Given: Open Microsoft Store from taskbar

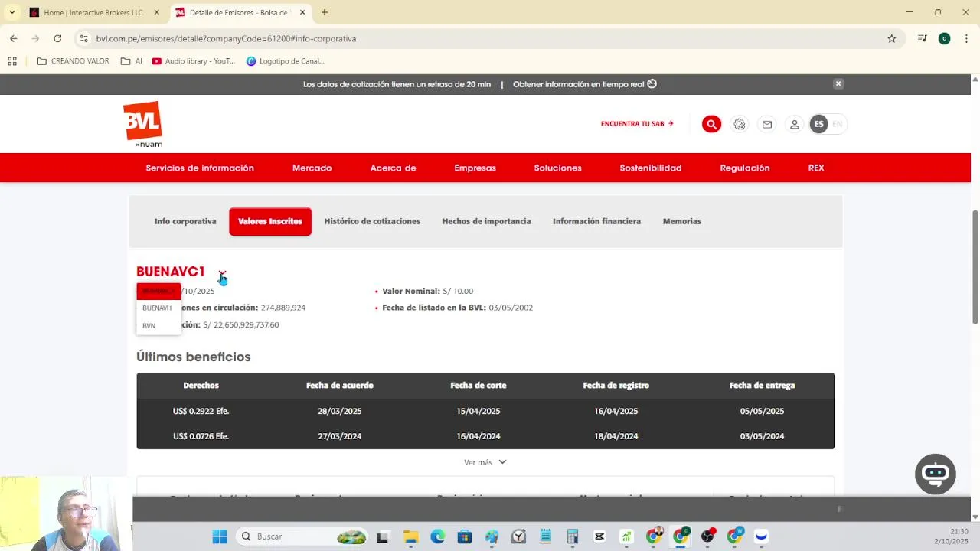Looking at the screenshot, I should [x=464, y=536].
